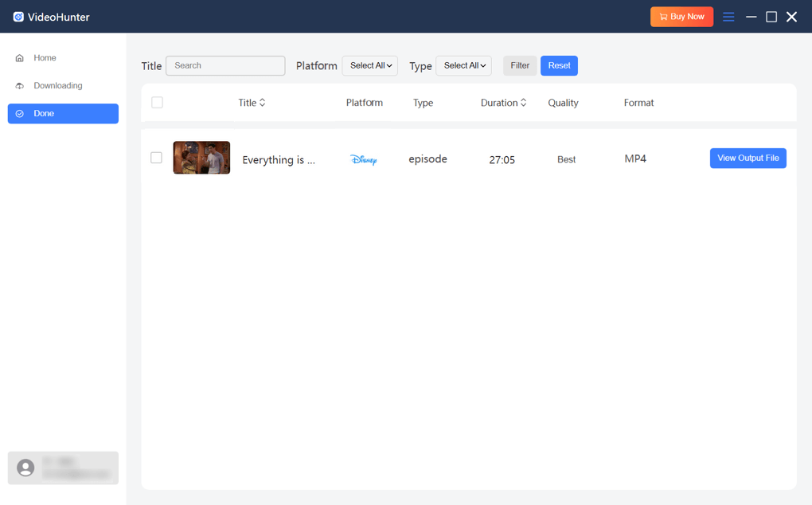Click the episode video thumbnail
The height and width of the screenshot is (505, 812).
click(201, 158)
